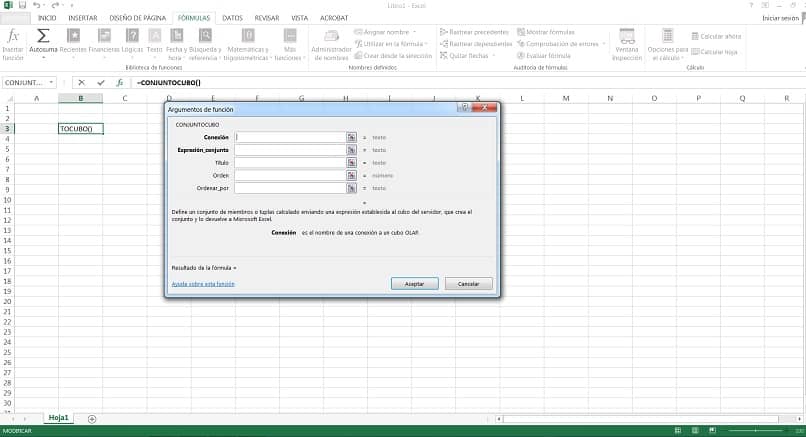
Task: Click the Orden input field
Action: [x=290, y=175]
